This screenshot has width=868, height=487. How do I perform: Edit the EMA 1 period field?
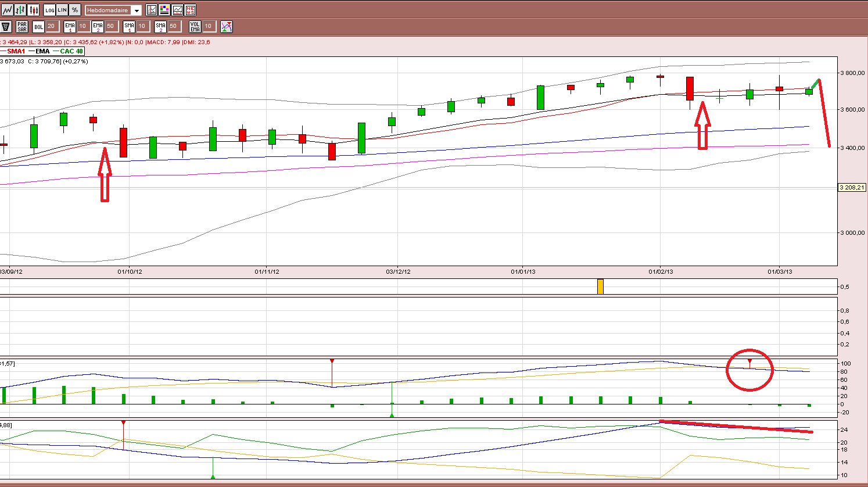click(x=84, y=27)
